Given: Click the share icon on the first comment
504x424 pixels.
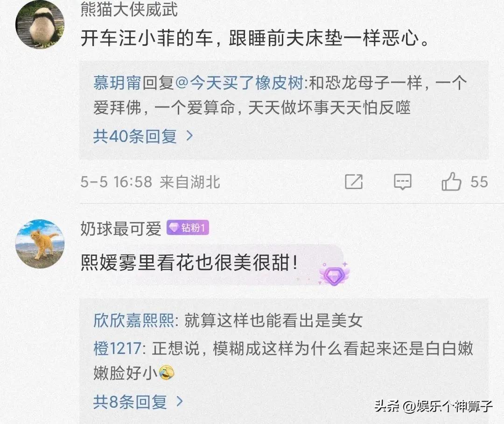Looking at the screenshot, I should 354,182.
